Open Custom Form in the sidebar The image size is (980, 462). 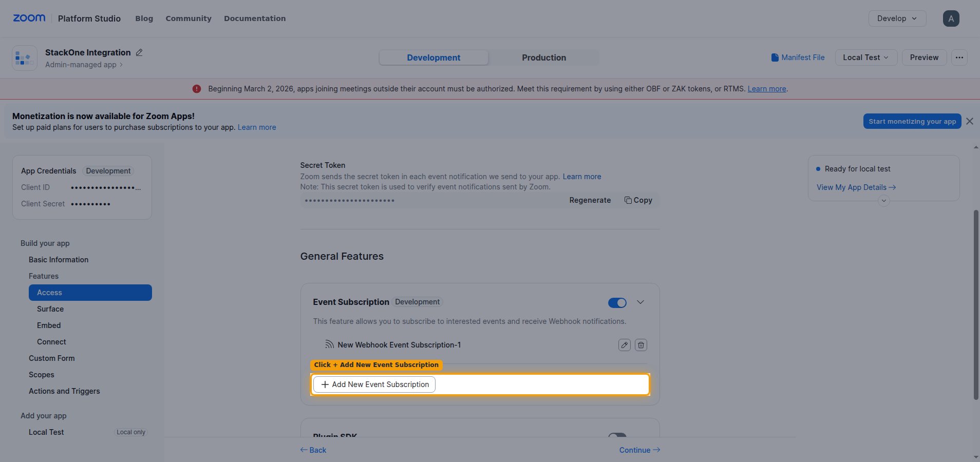point(52,358)
